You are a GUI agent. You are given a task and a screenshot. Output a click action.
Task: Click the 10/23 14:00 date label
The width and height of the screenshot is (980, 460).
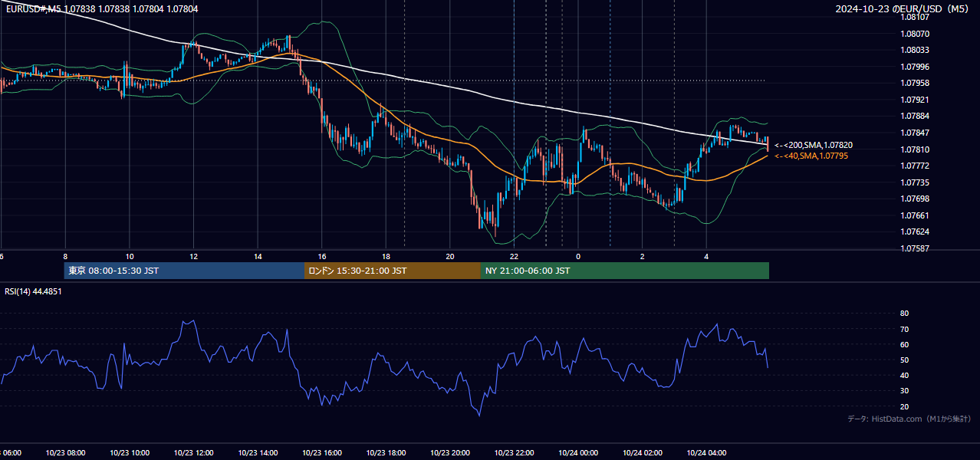tap(258, 453)
